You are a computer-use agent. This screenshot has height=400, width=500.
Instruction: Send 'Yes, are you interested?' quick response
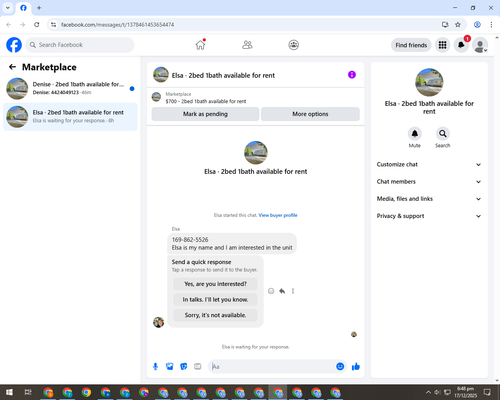coord(215,284)
